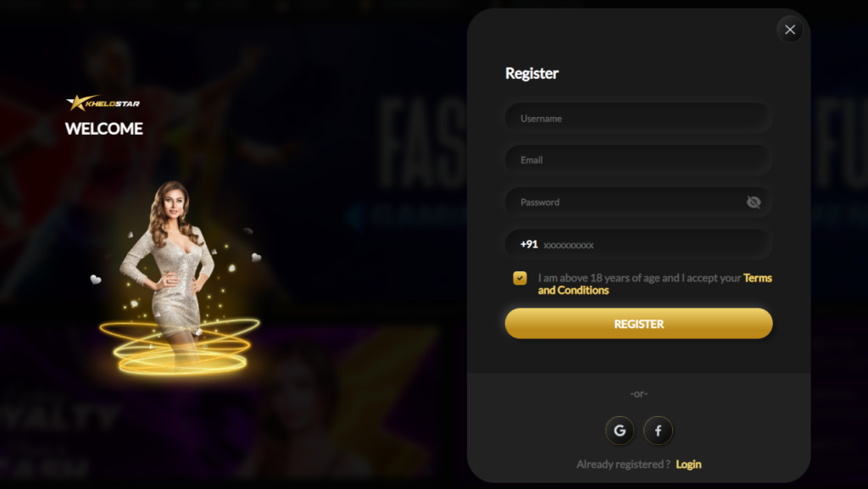Show password via crossed-eye icon
The height and width of the screenshot is (489, 868).
[753, 202]
